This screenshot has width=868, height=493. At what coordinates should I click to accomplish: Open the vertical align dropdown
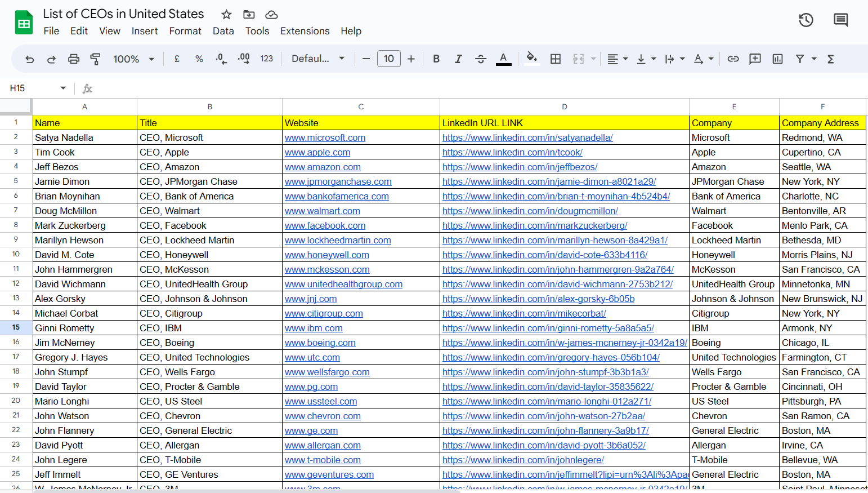tap(646, 59)
